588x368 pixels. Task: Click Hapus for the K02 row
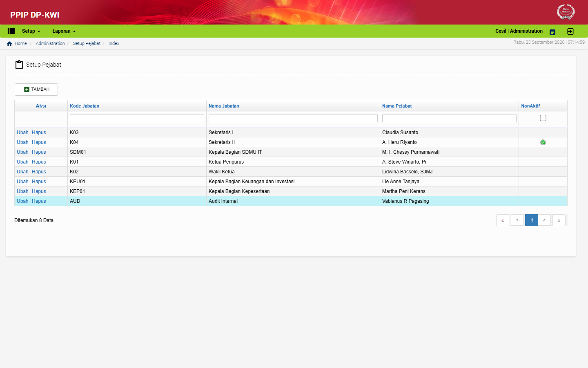point(39,172)
